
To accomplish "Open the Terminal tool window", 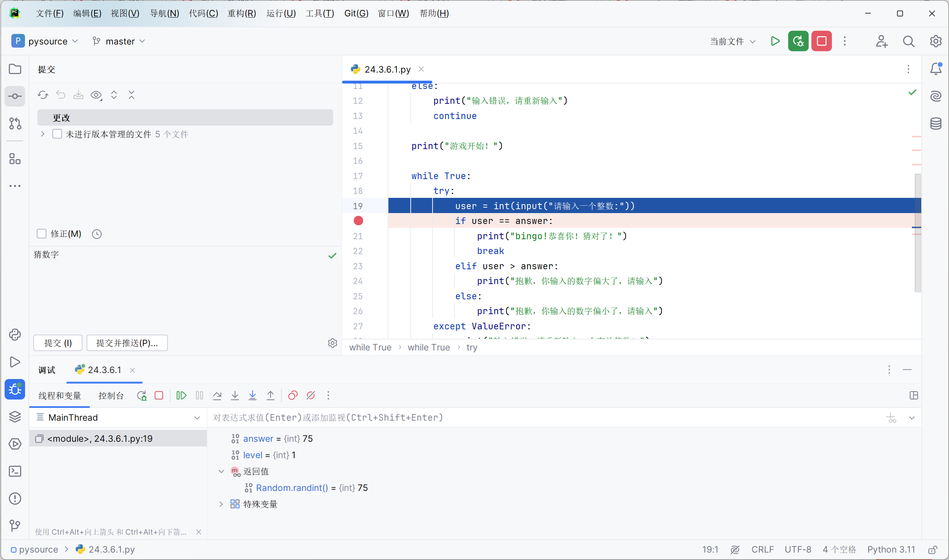I will 15,471.
